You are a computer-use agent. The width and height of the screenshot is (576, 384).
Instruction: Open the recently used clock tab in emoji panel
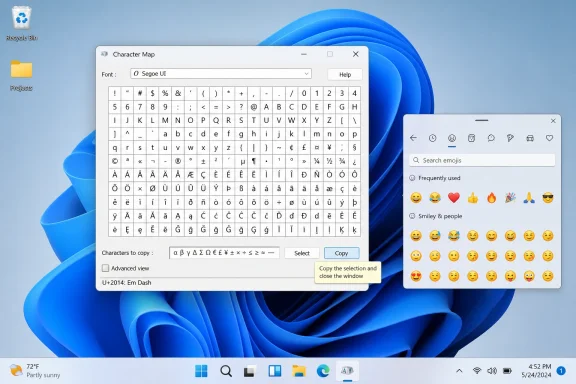(x=432, y=138)
